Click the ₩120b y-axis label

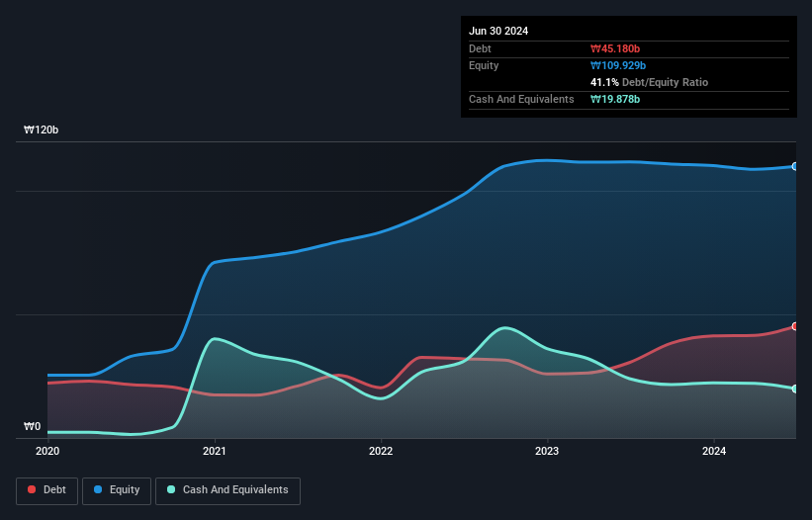tap(41, 130)
